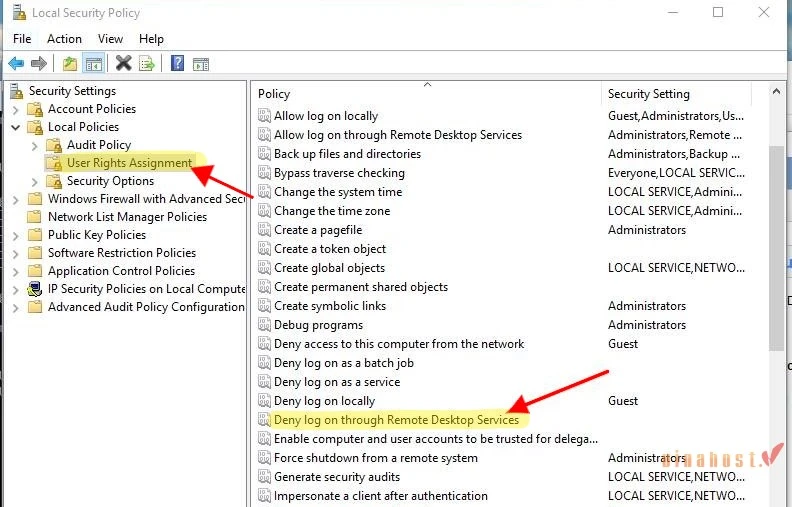Click the Show/Hide Action Pane icon
Image resolution: width=792 pixels, height=507 pixels.
click(201, 64)
